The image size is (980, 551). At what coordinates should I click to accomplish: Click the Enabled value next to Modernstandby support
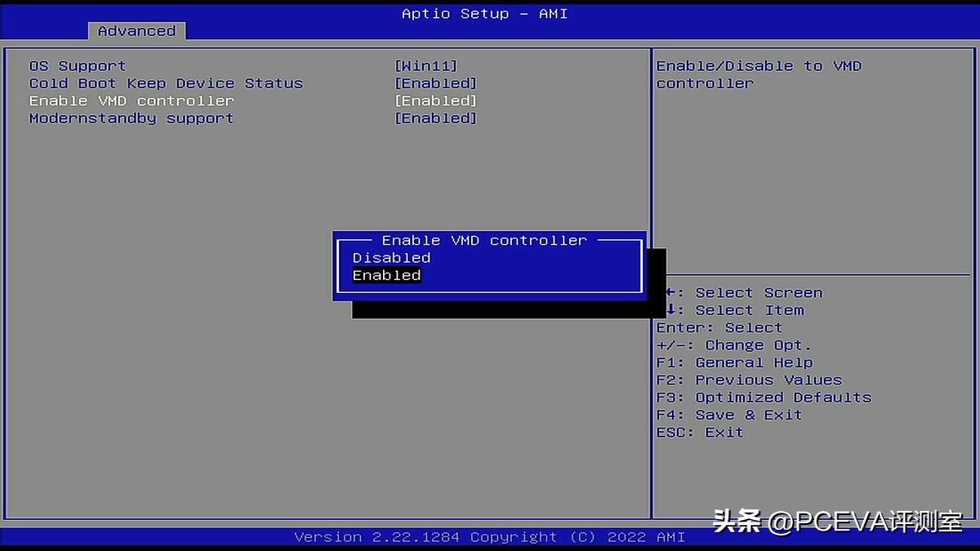click(435, 118)
